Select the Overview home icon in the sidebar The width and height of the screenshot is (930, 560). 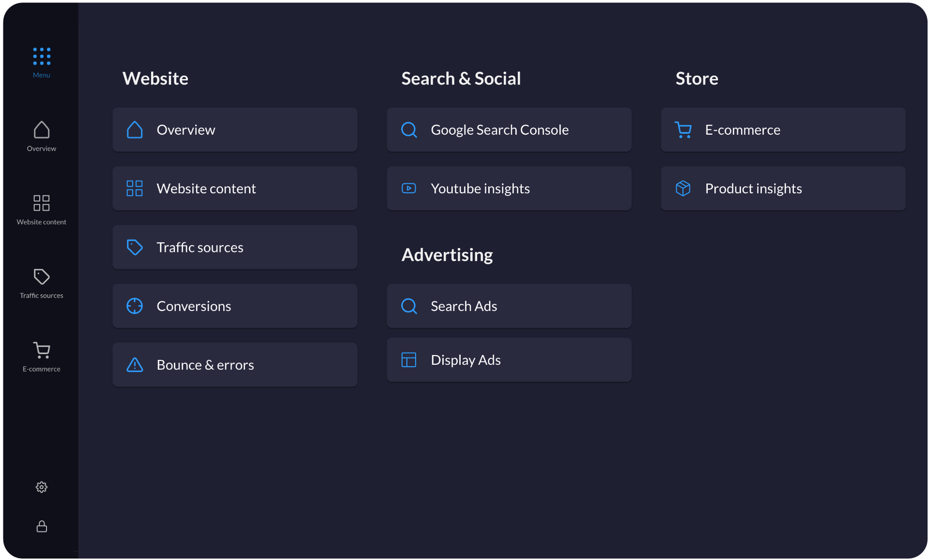(x=41, y=130)
